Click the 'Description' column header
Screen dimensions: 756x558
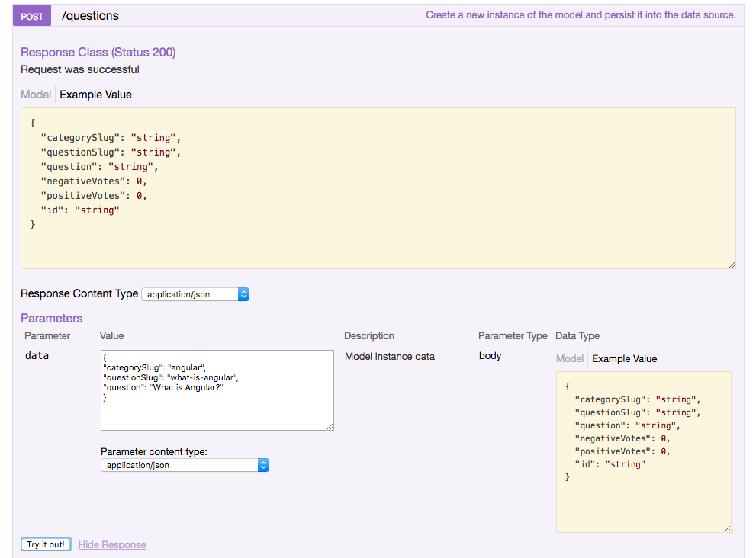pos(369,335)
